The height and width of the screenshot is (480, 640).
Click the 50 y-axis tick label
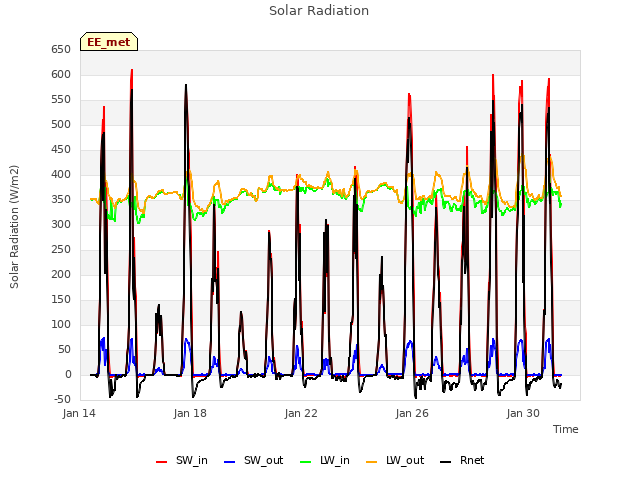(65, 349)
